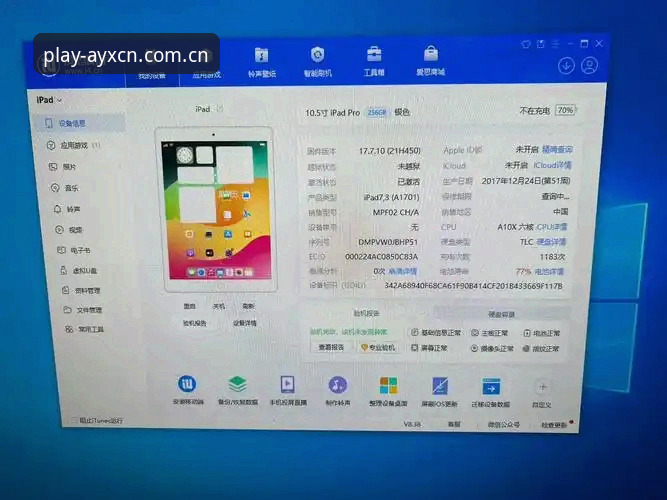667x500 pixels.
Task: Launch 整理设备桌面 organize desktop tool
Action: [x=388, y=391]
